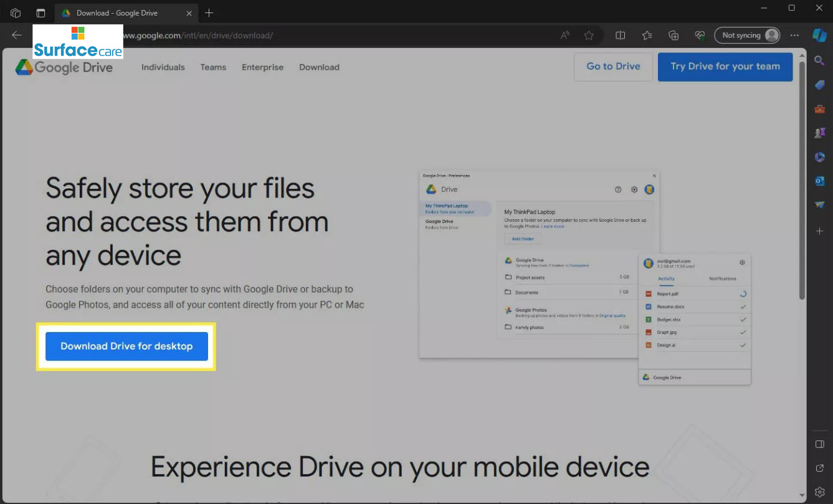Click the Not syncing profile button
The height and width of the screenshot is (504, 833).
[747, 36]
